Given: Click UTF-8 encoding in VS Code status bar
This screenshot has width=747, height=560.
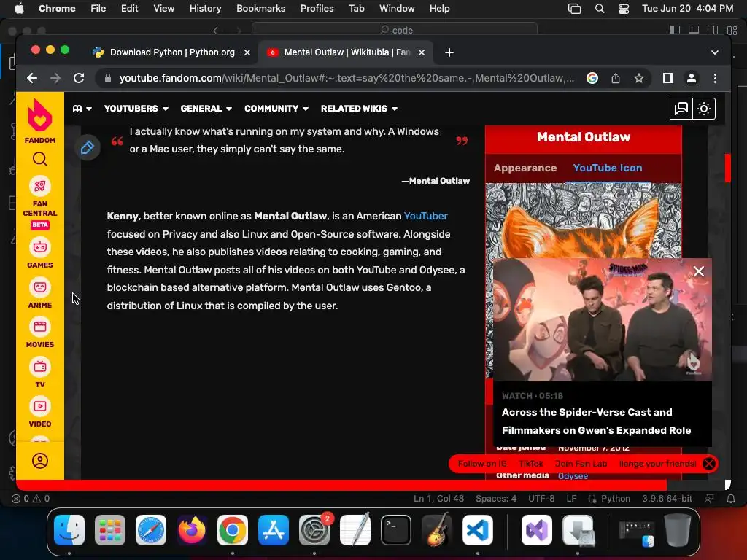Looking at the screenshot, I should tap(541, 499).
